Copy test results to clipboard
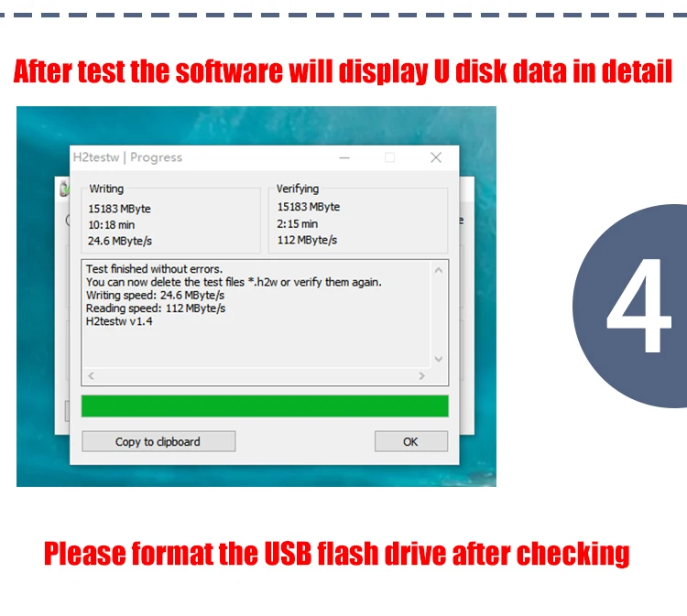Screen dimensions: 687x616 click(x=158, y=441)
